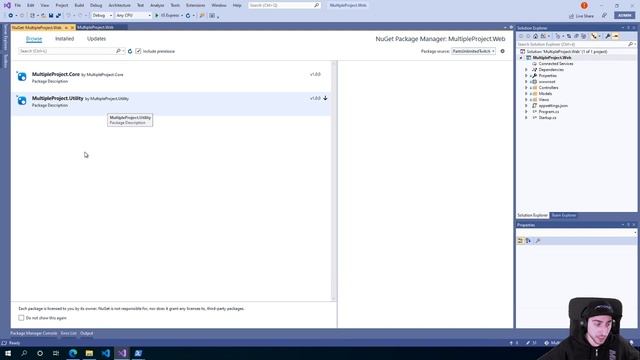Click the magnifier icon in the NuGet search box
The image size is (640, 360).
[x=118, y=51]
